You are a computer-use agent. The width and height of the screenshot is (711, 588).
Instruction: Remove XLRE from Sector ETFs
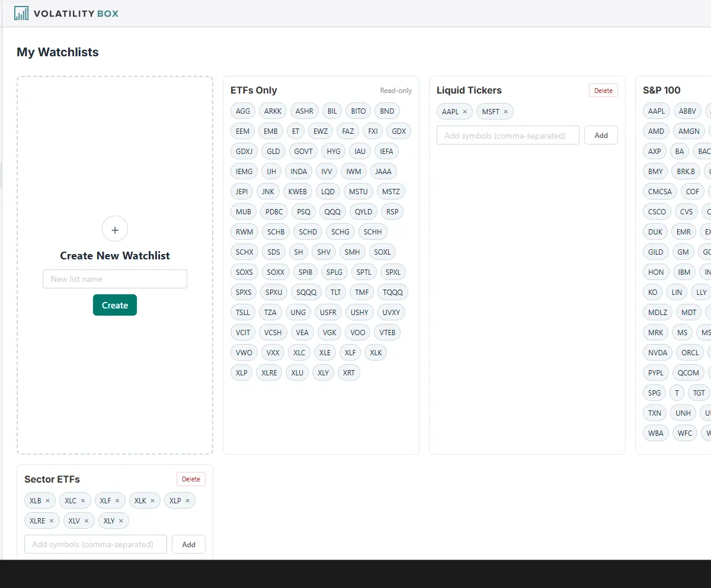[51, 521]
